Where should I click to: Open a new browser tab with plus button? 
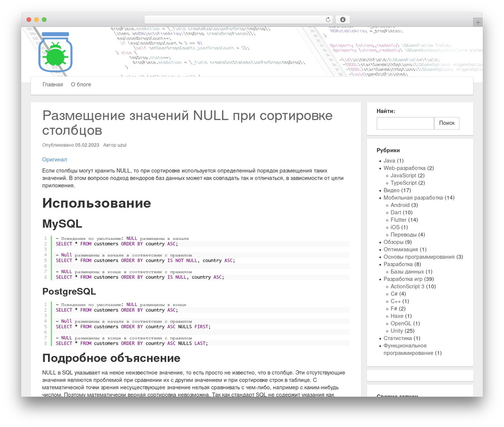[x=478, y=22]
